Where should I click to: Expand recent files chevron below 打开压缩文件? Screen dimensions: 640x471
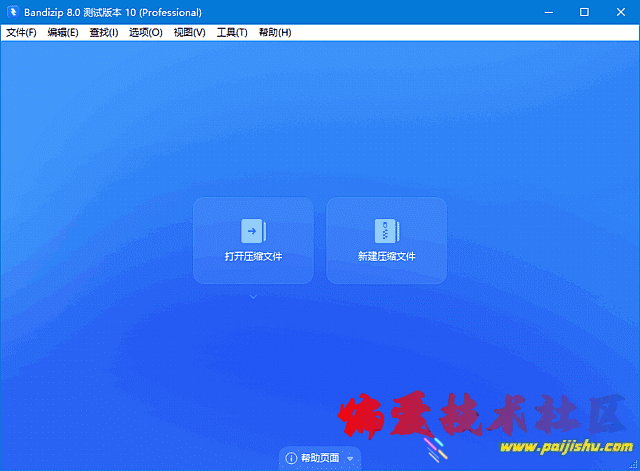point(253,297)
